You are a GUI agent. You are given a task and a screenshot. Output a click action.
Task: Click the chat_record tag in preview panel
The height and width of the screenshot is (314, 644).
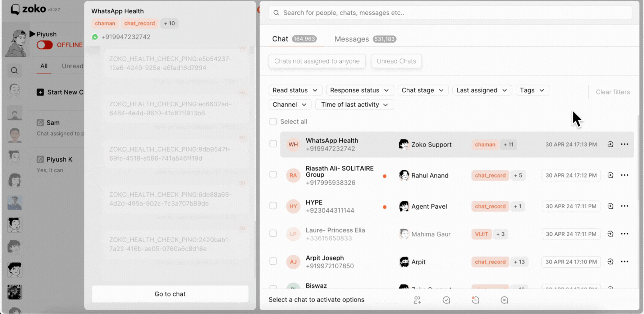tap(139, 23)
